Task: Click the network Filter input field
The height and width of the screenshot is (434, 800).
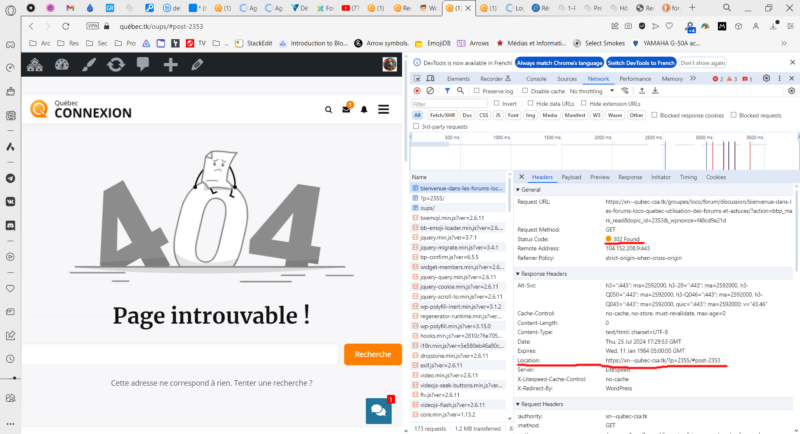Action: pos(450,103)
